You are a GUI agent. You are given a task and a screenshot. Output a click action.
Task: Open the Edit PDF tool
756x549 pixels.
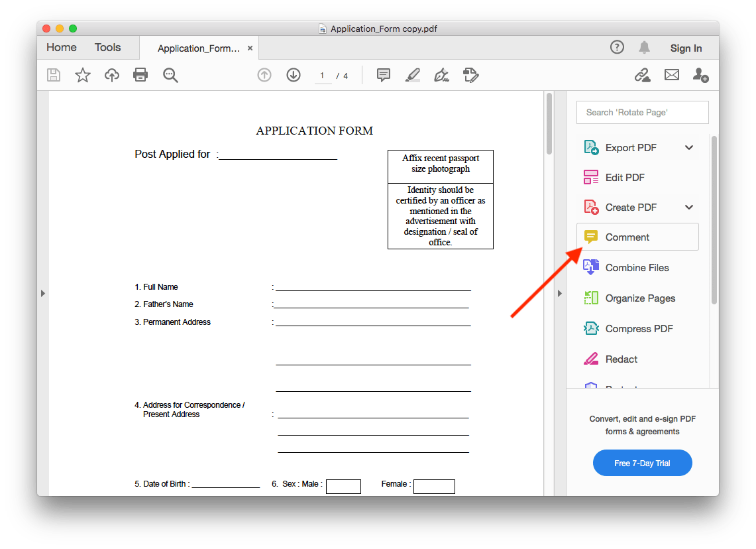point(622,177)
